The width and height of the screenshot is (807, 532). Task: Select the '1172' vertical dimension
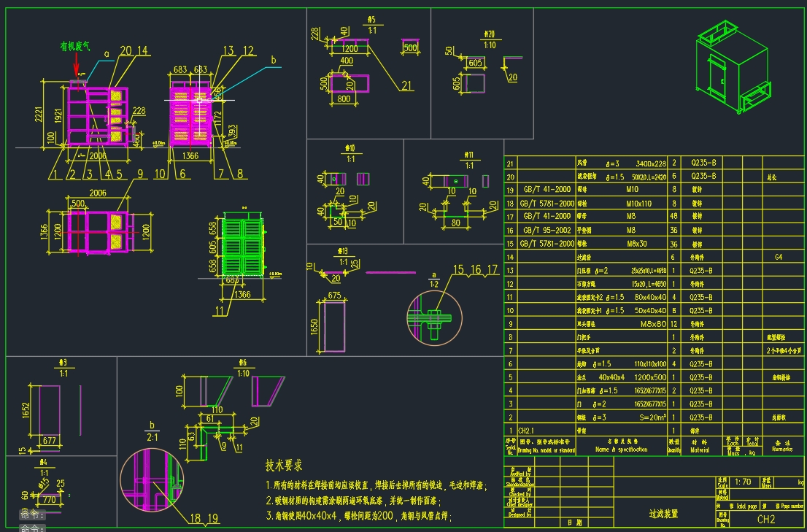pos(218,120)
